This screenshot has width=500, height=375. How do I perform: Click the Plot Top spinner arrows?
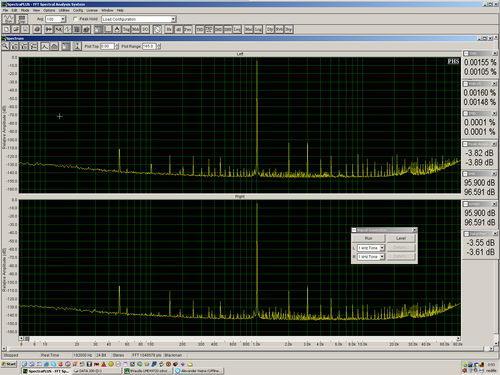tap(117, 46)
